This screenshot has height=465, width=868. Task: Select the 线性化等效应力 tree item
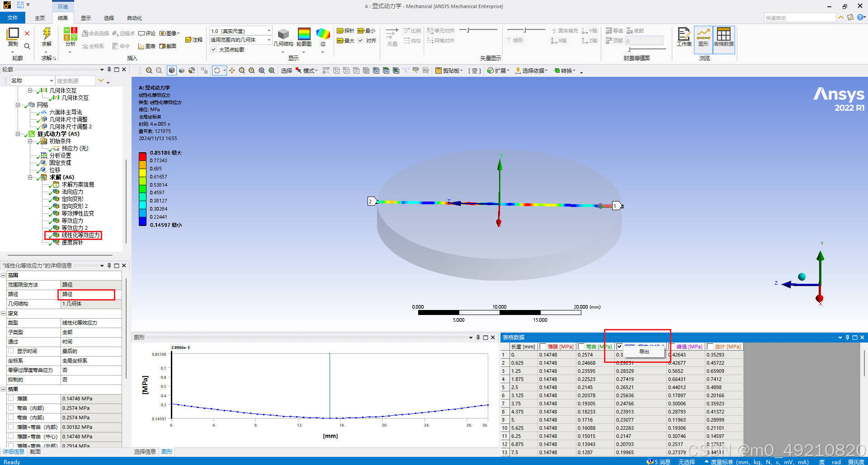pos(80,235)
